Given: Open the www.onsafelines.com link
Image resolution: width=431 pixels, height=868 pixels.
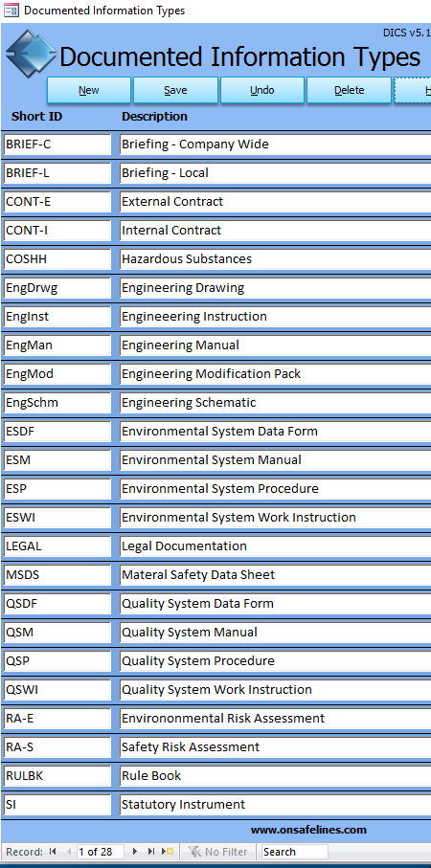Looking at the screenshot, I should [x=308, y=830].
